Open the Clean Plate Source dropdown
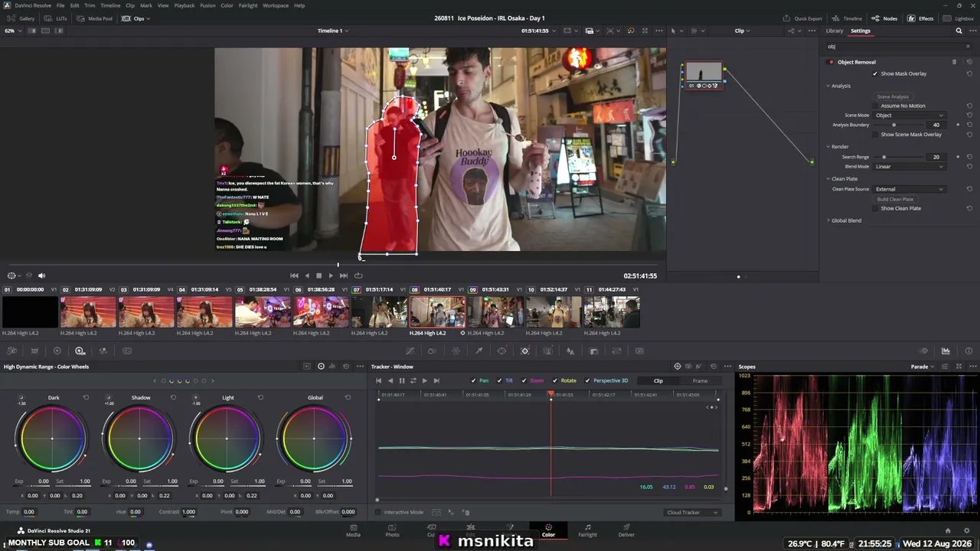Viewport: 980px width, 551px height. [910, 189]
